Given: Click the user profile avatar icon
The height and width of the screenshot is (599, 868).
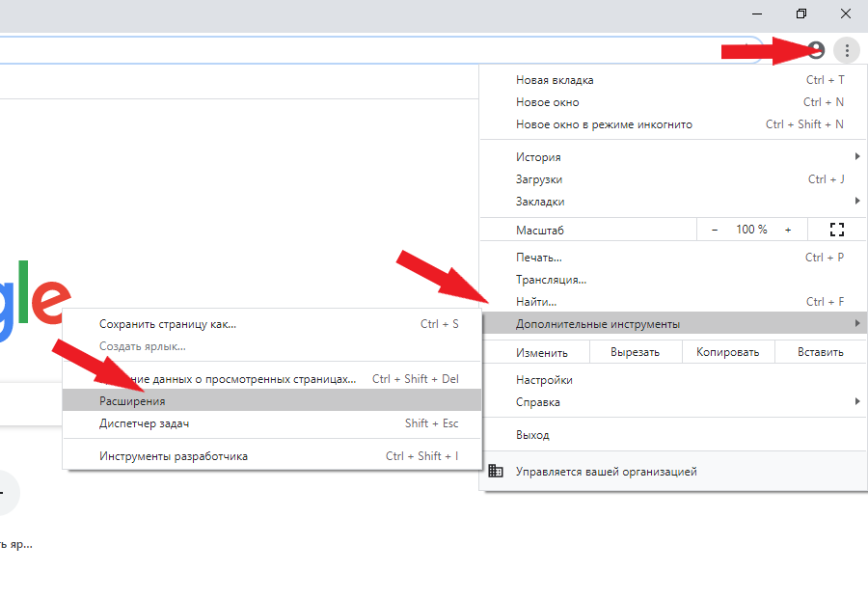Looking at the screenshot, I should tap(816, 49).
